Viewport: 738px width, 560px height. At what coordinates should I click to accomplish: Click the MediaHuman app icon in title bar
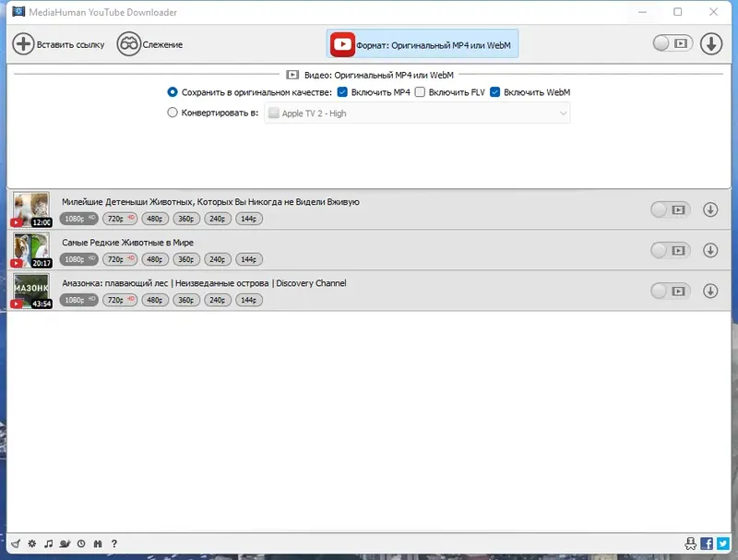(x=18, y=11)
